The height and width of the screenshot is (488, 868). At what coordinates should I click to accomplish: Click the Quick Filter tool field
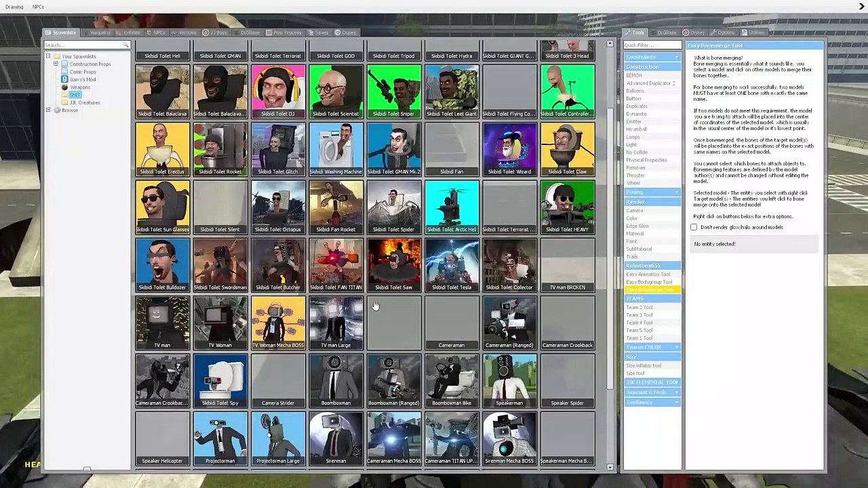(652, 45)
